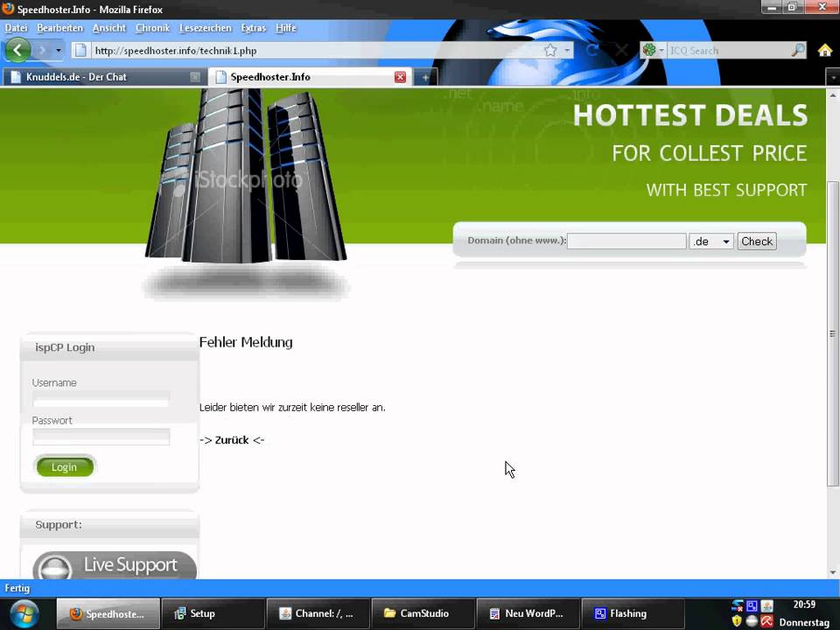
Task: Open a new tab with plus button
Action: coord(425,78)
